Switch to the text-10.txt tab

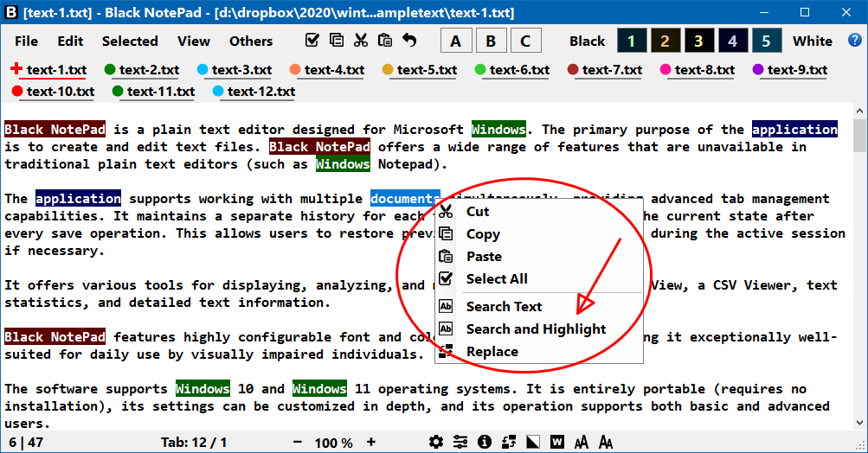point(53,92)
